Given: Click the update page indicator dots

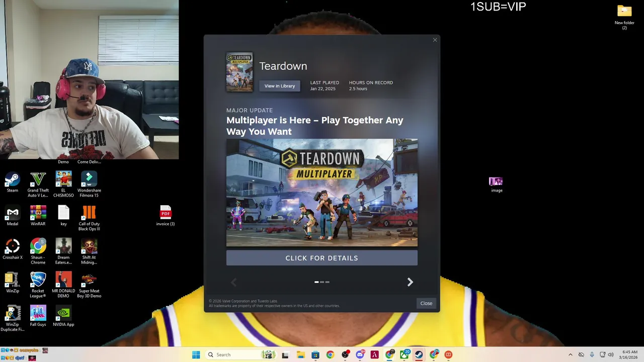Looking at the screenshot, I should 322,282.
